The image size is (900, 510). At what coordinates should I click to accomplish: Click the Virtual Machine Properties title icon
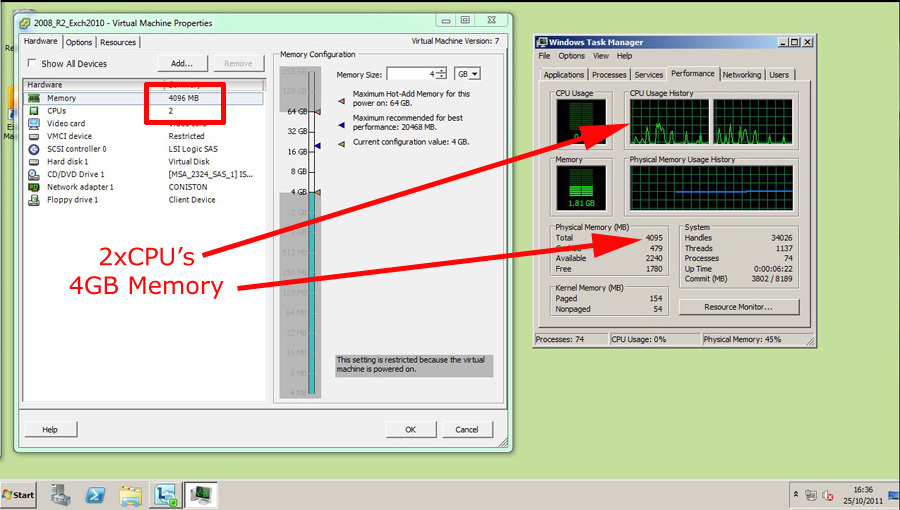(25, 24)
